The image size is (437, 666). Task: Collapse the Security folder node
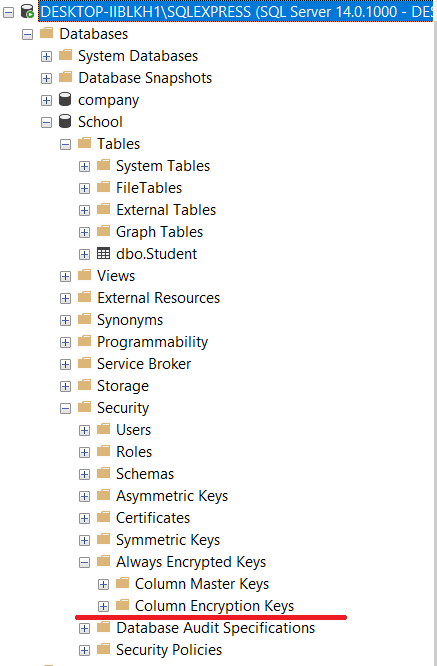[65, 409]
